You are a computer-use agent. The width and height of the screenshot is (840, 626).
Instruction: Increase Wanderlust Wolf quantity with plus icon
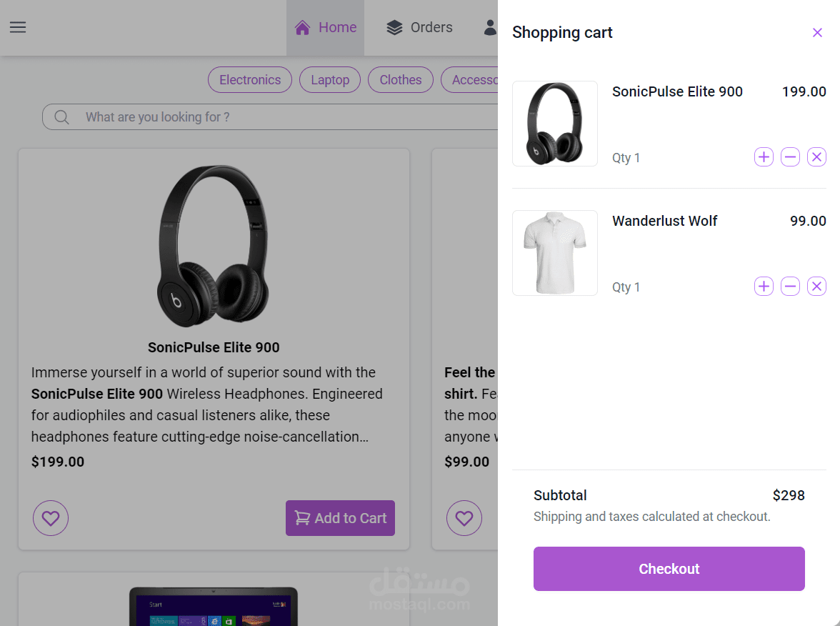coord(764,287)
